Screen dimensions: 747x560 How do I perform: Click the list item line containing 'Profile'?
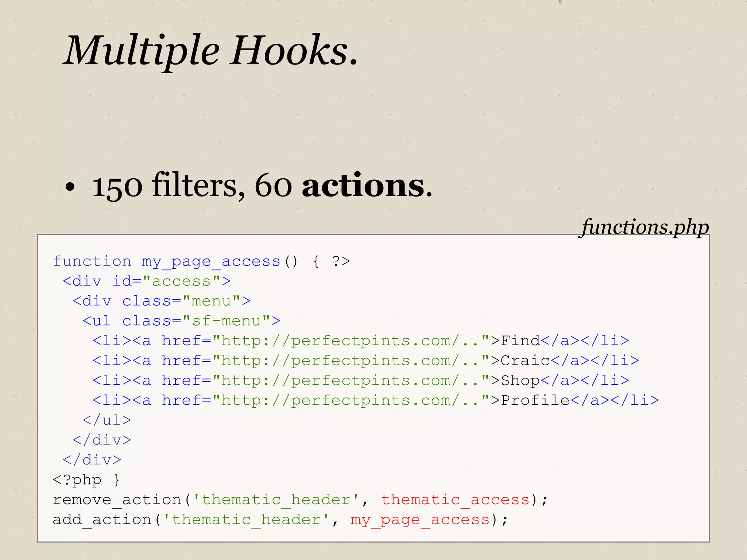coord(376,400)
